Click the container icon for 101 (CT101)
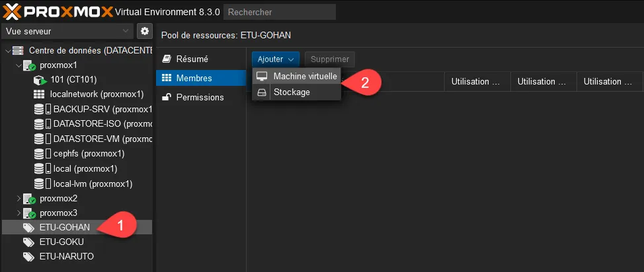 click(x=38, y=80)
